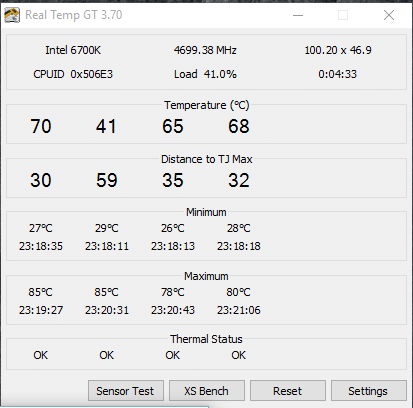Viewport: 413px width, 408px height.
Task: Click the Real Temp app icon in title bar
Action: coord(12,15)
